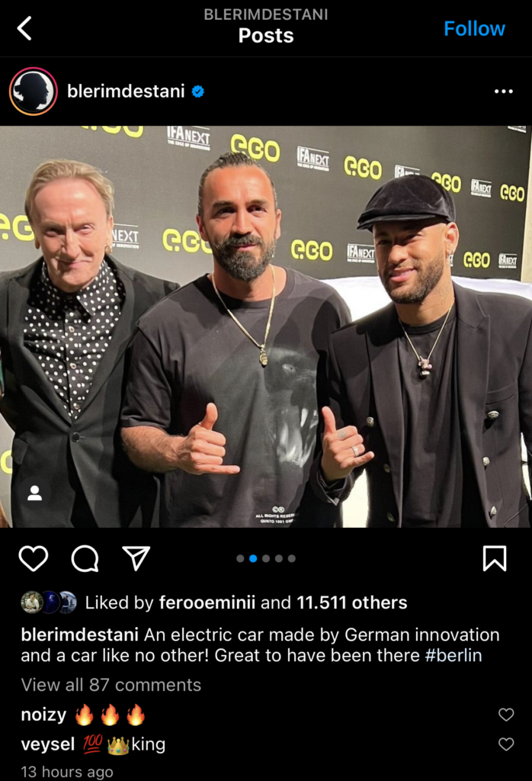The image size is (532, 781).
Task: Follow the blerimdestani account
Action: pos(474,28)
